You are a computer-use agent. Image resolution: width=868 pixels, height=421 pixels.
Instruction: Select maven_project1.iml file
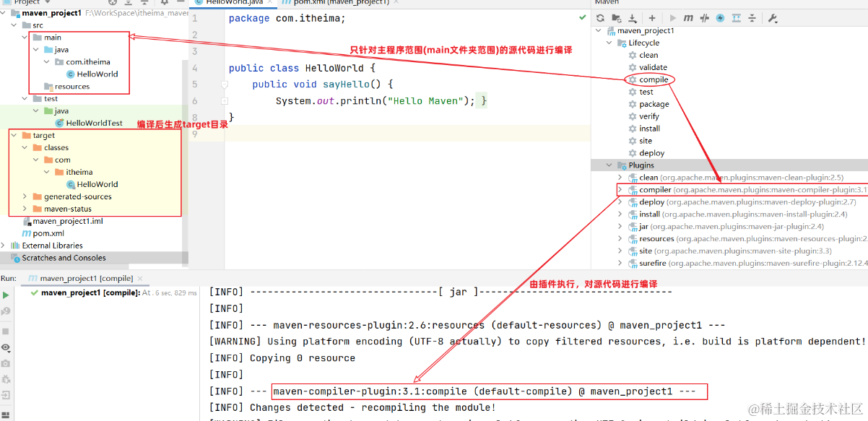tap(63, 222)
